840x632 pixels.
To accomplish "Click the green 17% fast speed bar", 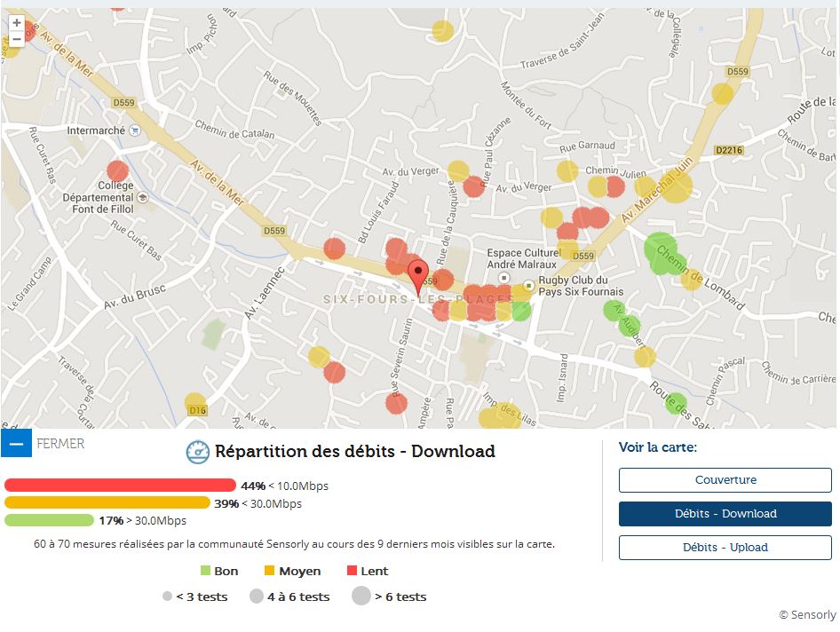I will pyautogui.click(x=49, y=520).
